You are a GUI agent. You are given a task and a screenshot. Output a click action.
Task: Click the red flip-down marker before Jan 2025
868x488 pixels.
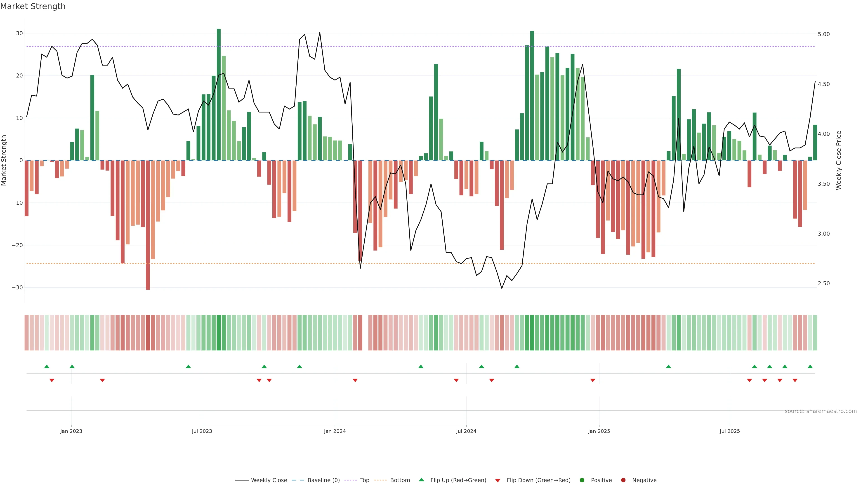click(593, 380)
